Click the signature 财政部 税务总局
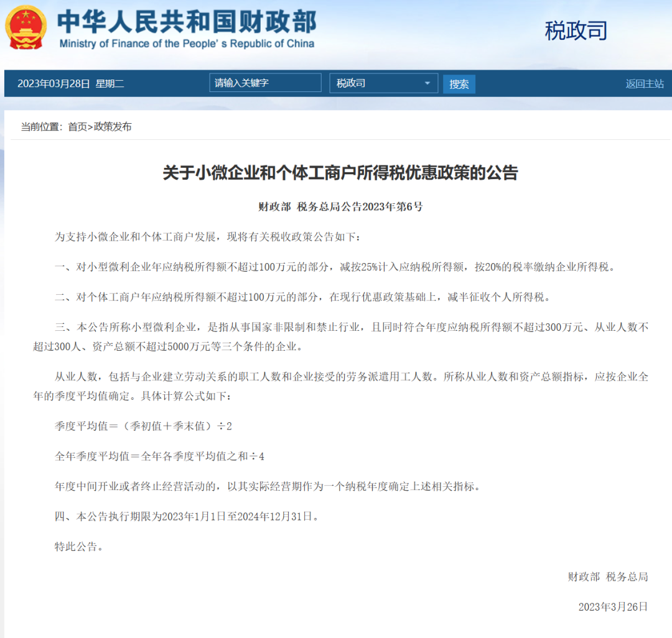 point(608,577)
